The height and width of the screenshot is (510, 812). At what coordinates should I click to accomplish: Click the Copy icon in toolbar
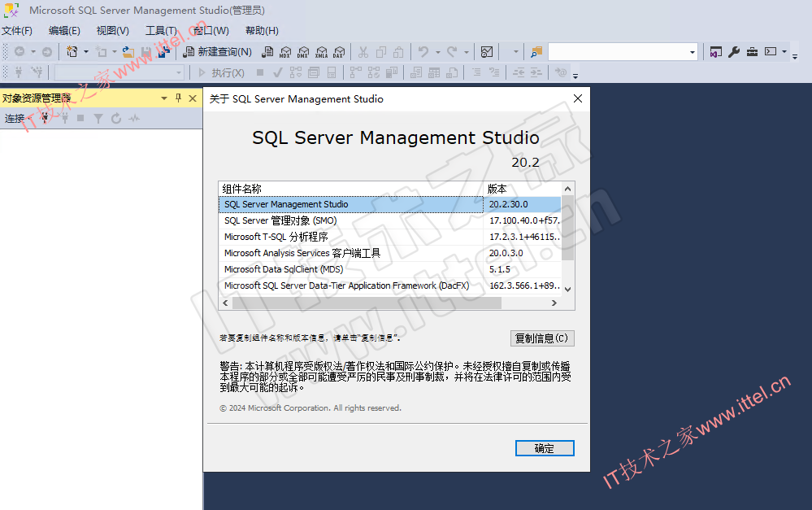click(381, 52)
